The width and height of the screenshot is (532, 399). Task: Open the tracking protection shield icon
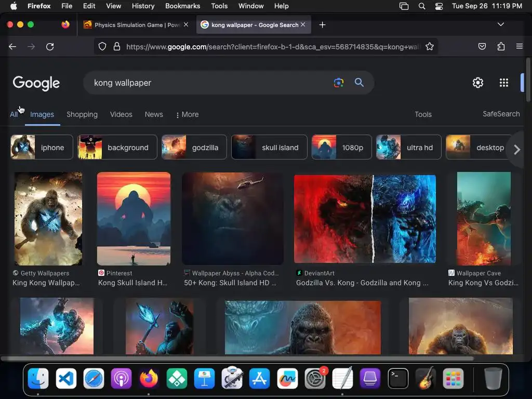(x=102, y=46)
